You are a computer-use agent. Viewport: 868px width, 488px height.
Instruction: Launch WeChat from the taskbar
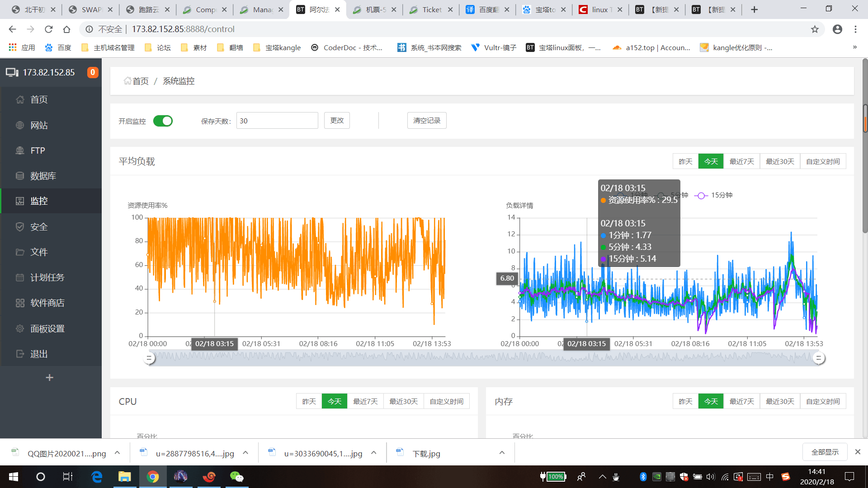point(236,477)
